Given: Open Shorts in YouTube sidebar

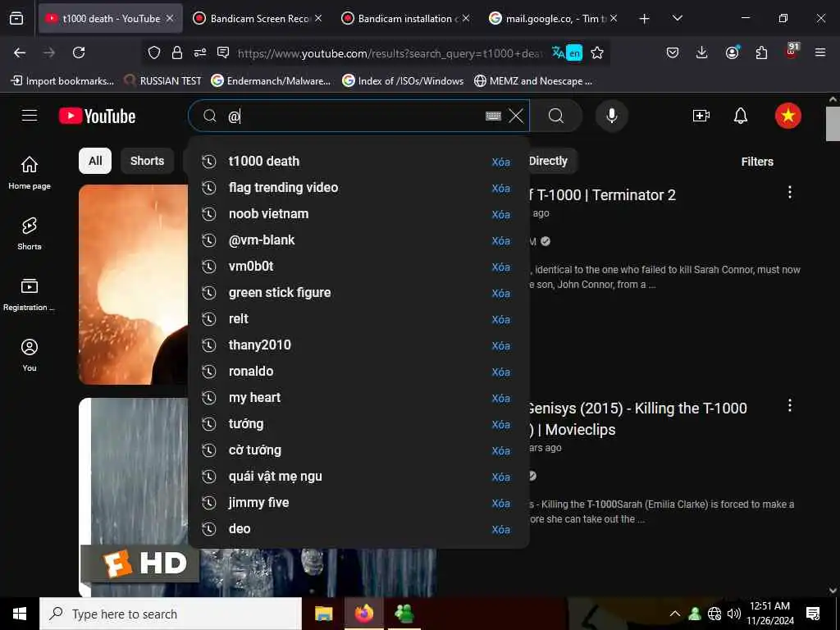Looking at the screenshot, I should pos(30,234).
